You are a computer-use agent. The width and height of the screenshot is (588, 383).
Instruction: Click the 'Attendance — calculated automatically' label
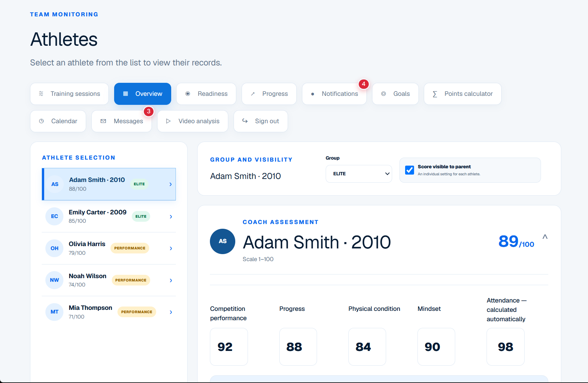(x=507, y=310)
